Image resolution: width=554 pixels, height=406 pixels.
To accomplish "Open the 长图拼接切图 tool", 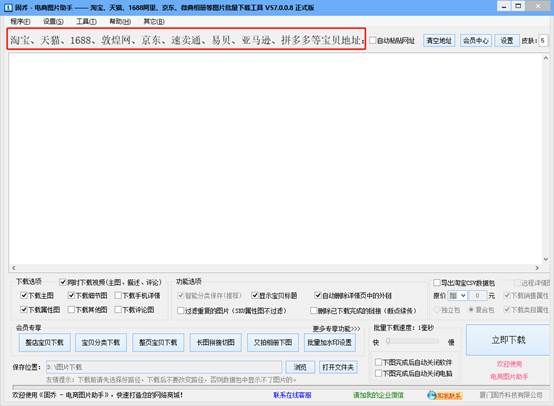I will coord(216,342).
